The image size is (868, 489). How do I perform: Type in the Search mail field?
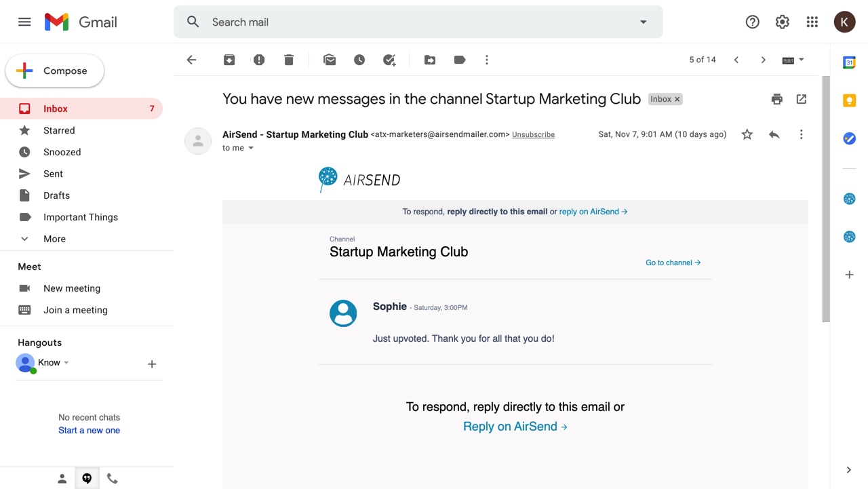(418, 22)
